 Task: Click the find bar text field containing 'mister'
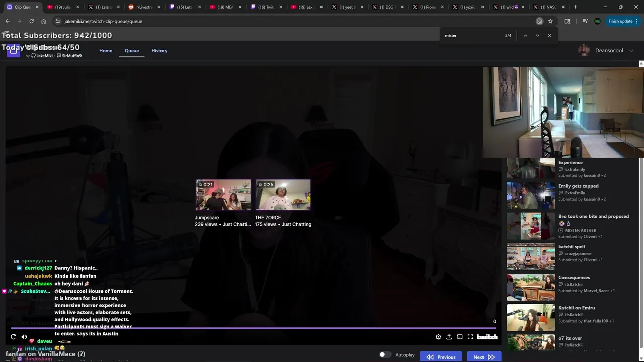472,36
